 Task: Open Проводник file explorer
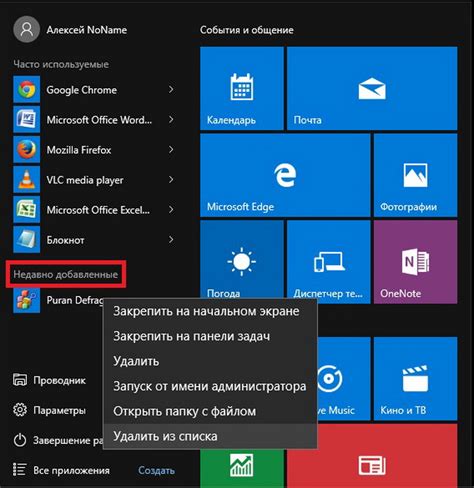coord(49,380)
